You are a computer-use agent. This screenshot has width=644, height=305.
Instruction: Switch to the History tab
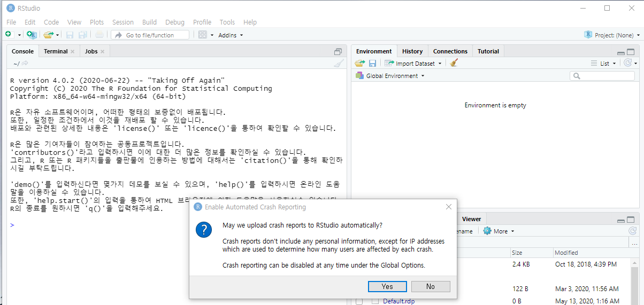pyautogui.click(x=412, y=51)
